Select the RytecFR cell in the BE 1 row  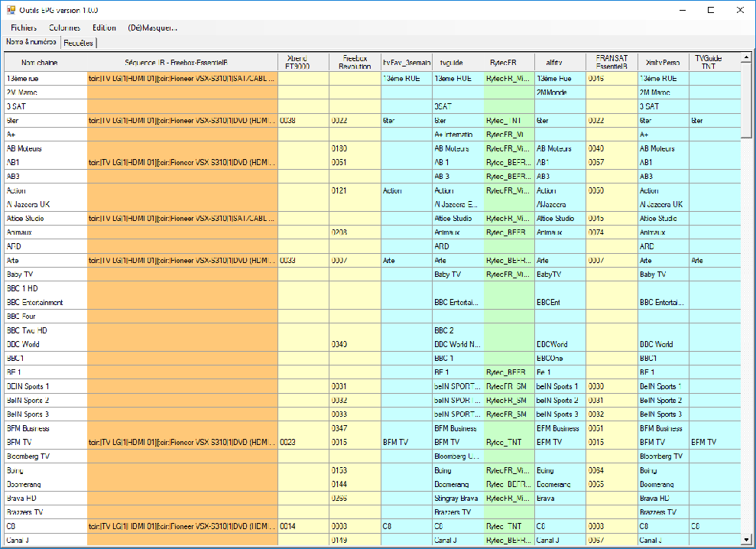point(509,372)
